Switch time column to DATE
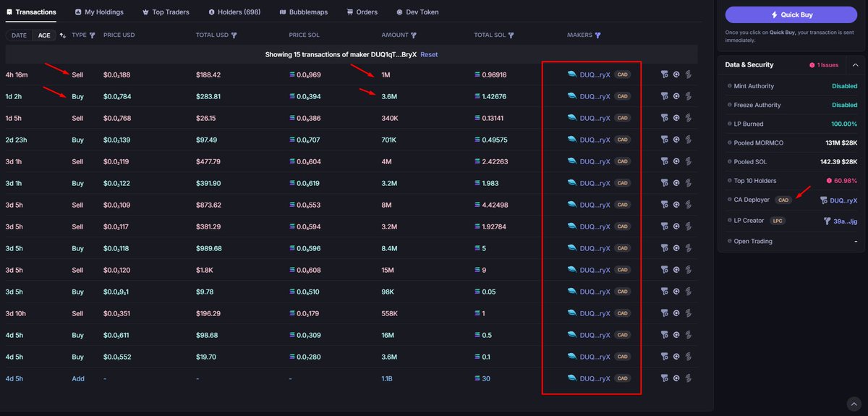This screenshot has width=868, height=416. [x=19, y=35]
